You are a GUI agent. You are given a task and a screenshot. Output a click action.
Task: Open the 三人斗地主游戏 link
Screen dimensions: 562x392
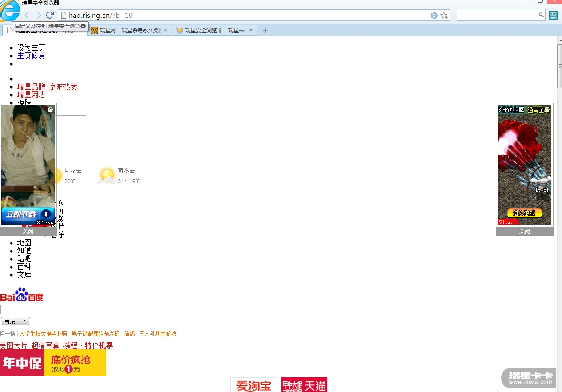158,333
